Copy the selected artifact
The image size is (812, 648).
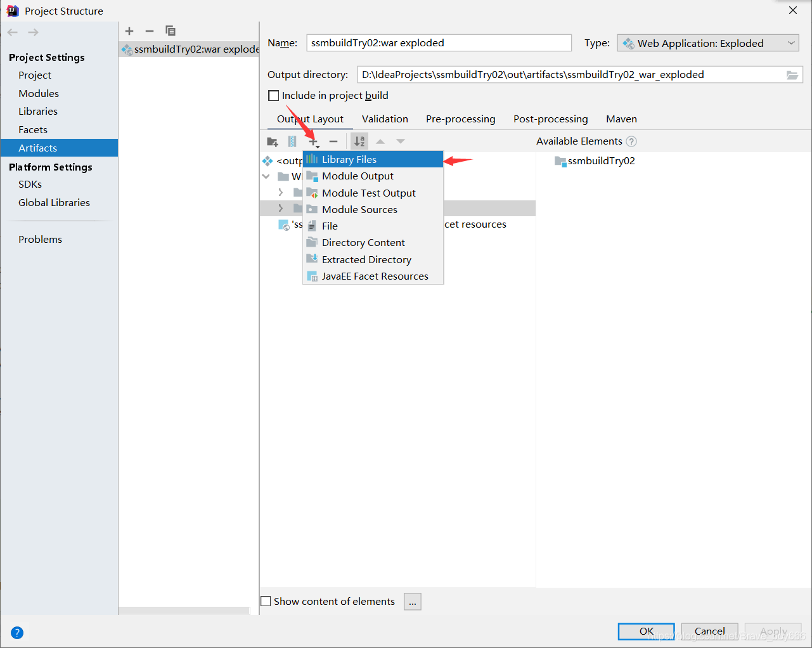click(x=171, y=31)
